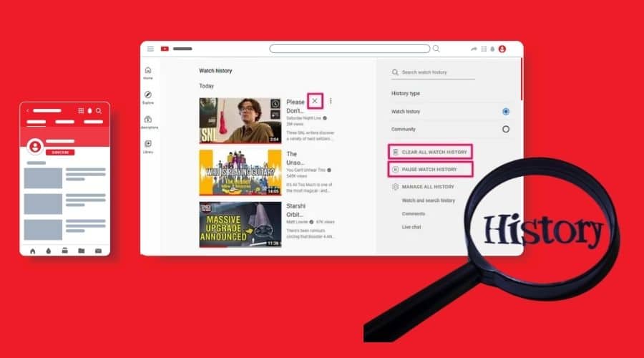
Task: Open the Massive Upgrade Announced thumbnail
Action: pyautogui.click(x=240, y=224)
